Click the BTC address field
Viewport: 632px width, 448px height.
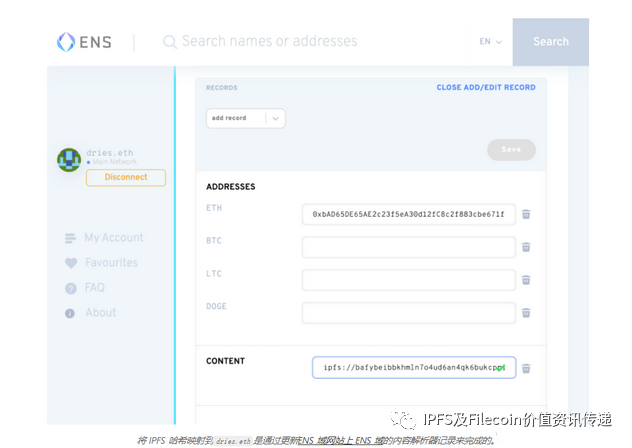[x=409, y=247]
